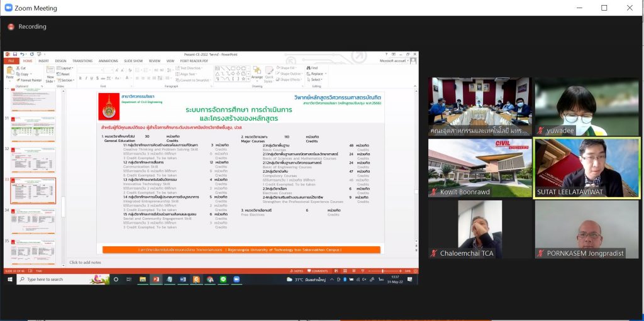The height and width of the screenshot is (321, 644).
Task: Open the SLIDE SHOW ribbon tab
Action: point(133,61)
